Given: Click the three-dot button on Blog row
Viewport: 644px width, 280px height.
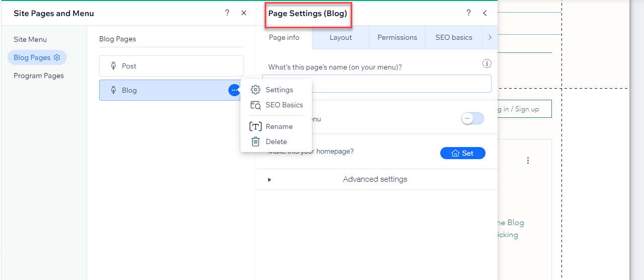Looking at the screenshot, I should click(x=234, y=90).
